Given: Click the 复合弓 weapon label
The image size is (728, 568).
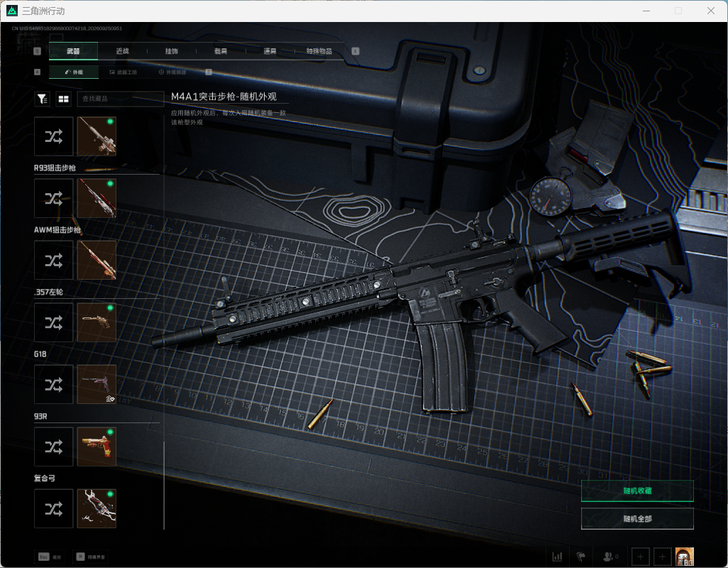Looking at the screenshot, I should [x=45, y=479].
